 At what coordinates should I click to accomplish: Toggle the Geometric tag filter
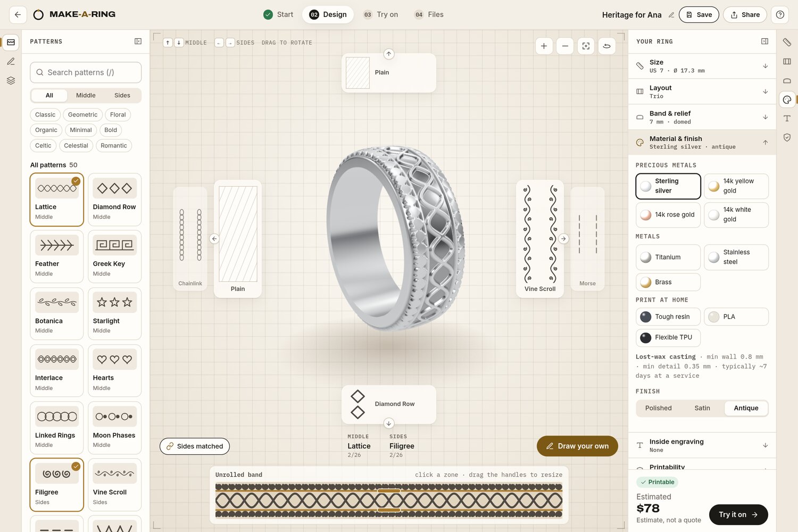click(x=82, y=115)
